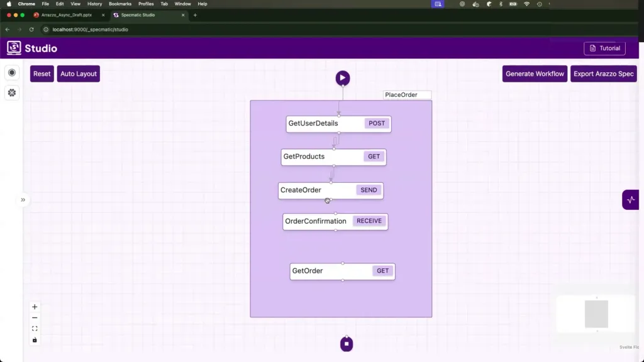Click the workflow end stop node
Image resolution: width=644 pixels, height=362 pixels.
pyautogui.click(x=347, y=344)
